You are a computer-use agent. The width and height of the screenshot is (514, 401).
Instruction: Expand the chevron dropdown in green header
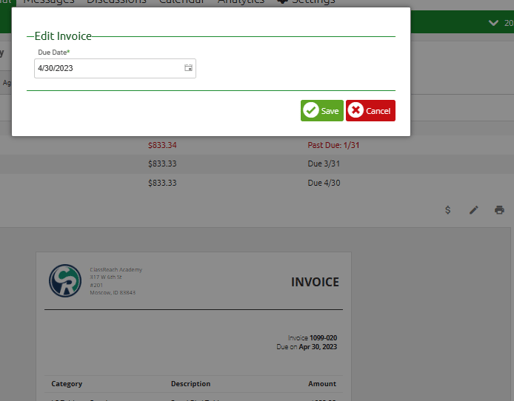(x=493, y=23)
